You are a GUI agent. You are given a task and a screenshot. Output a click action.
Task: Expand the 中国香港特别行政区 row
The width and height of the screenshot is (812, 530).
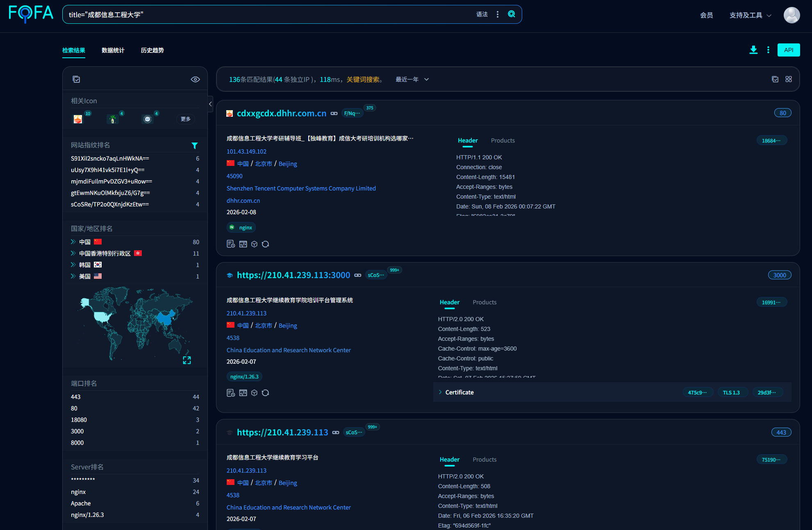[x=73, y=253]
